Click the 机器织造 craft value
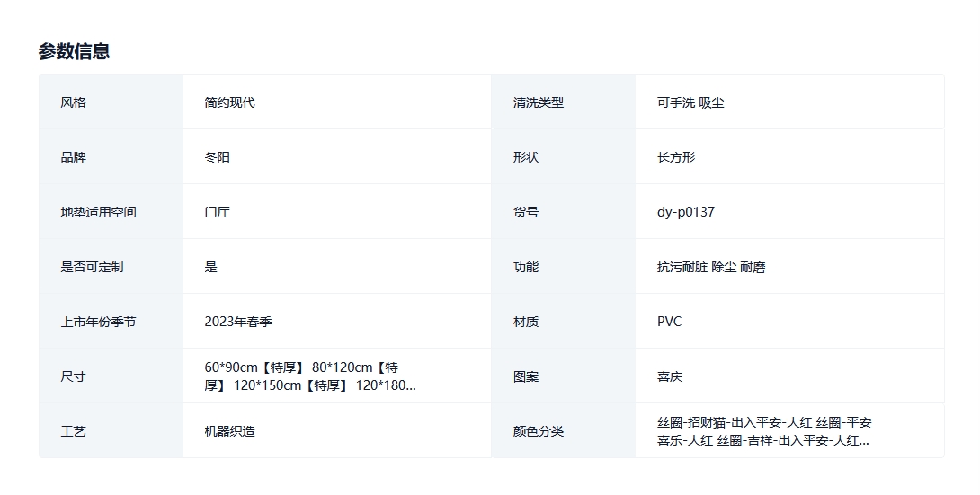Viewport: 980px width, 495px height. 229,431
